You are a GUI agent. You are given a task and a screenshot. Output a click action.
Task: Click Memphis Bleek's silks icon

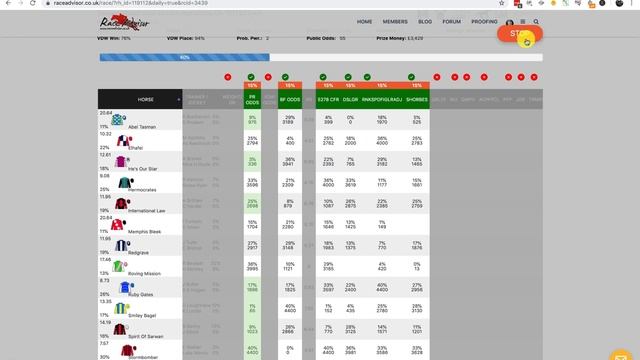118,224
